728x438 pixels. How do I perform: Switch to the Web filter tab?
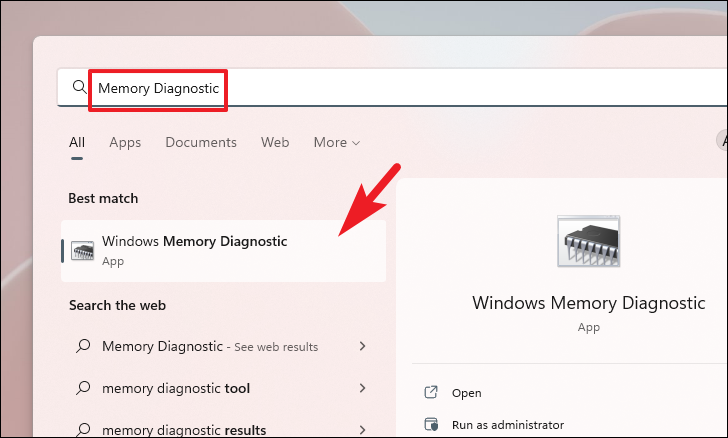(275, 142)
